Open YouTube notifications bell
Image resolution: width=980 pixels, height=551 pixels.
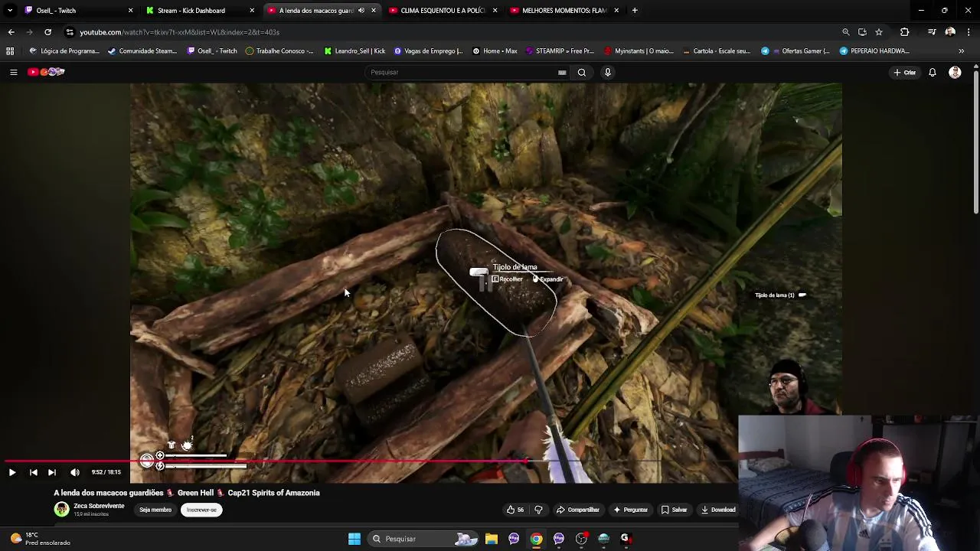pyautogui.click(x=933, y=73)
